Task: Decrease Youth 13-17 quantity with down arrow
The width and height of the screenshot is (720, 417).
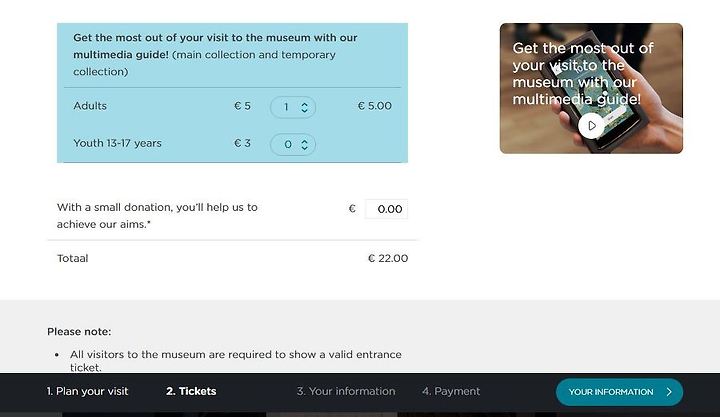Action: tap(304, 147)
